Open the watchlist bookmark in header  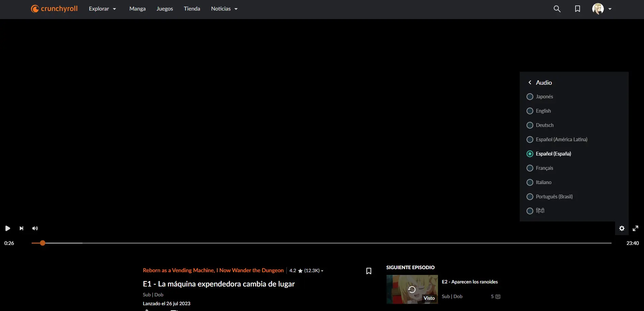pyautogui.click(x=578, y=9)
